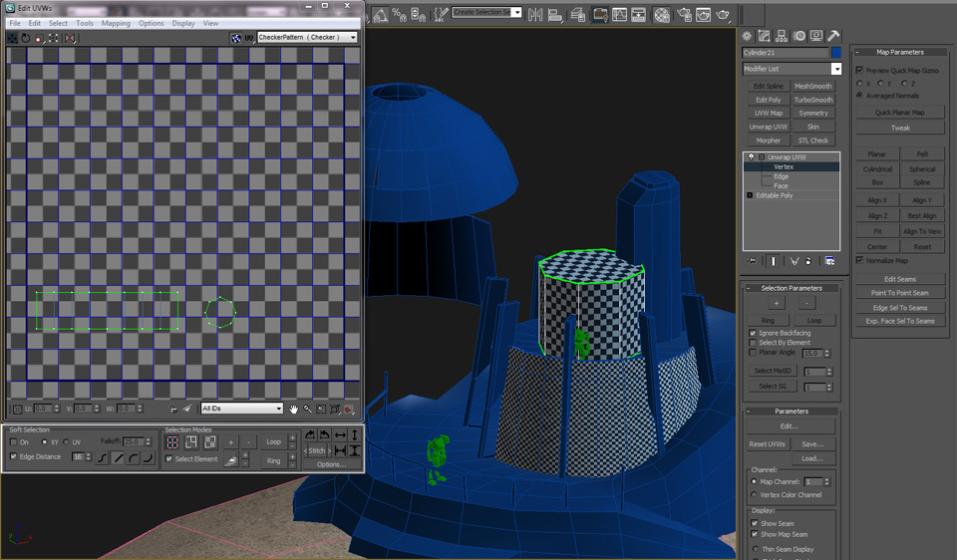The width and height of the screenshot is (957, 560).
Task: Expand the Modifier List dropdown
Action: click(836, 69)
